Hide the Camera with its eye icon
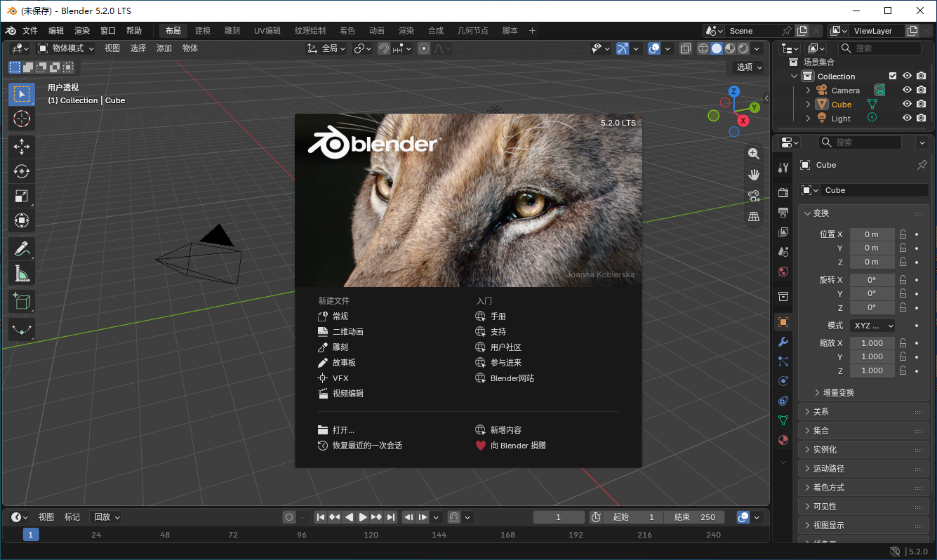Image resolution: width=937 pixels, height=560 pixels. pos(907,90)
